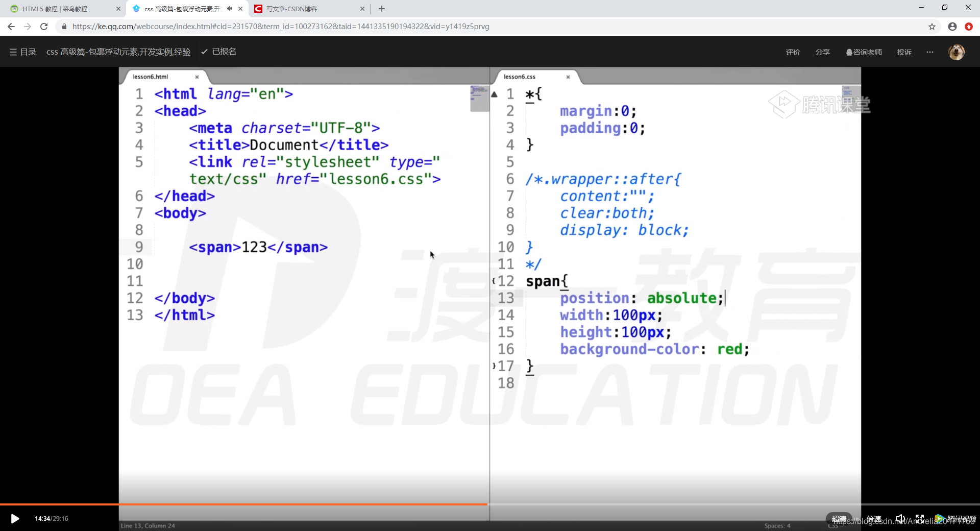Click the 已报名 enrolled status

tap(219, 52)
